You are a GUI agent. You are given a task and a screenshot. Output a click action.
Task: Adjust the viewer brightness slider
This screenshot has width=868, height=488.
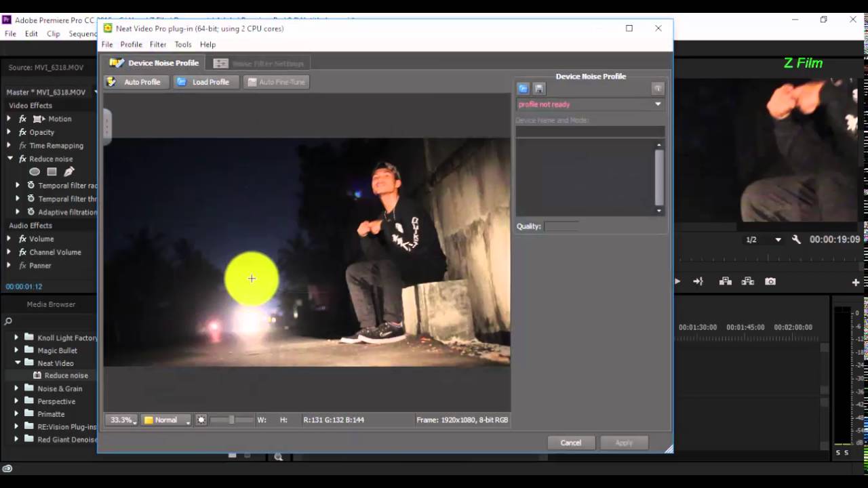coord(231,420)
